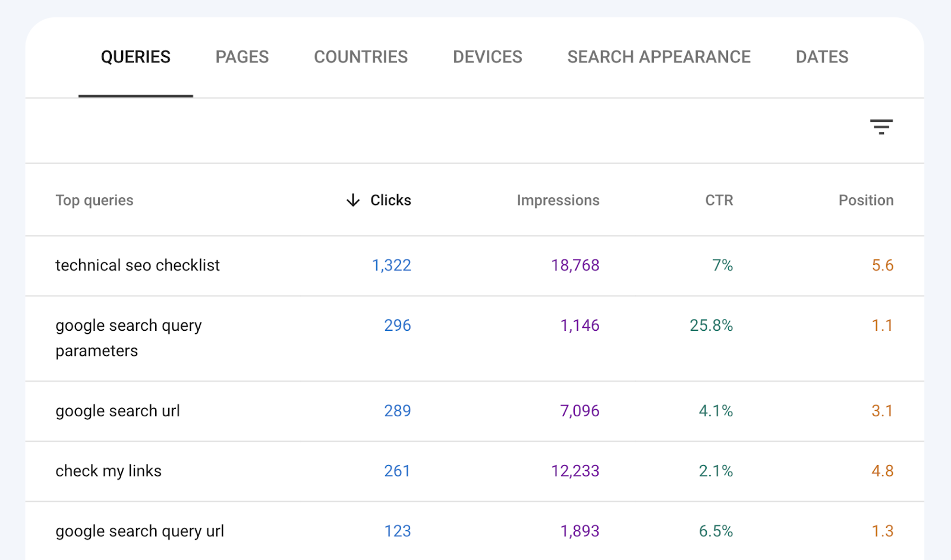Switch to the DATES tab
This screenshot has width=951, height=560.
point(821,56)
